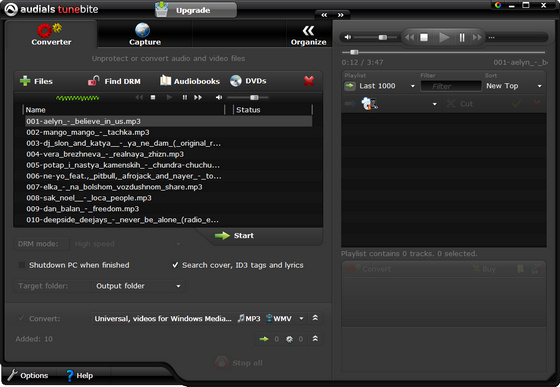560x387 pixels.
Task: Seek along the main player track progress bar
Action: coord(444,52)
